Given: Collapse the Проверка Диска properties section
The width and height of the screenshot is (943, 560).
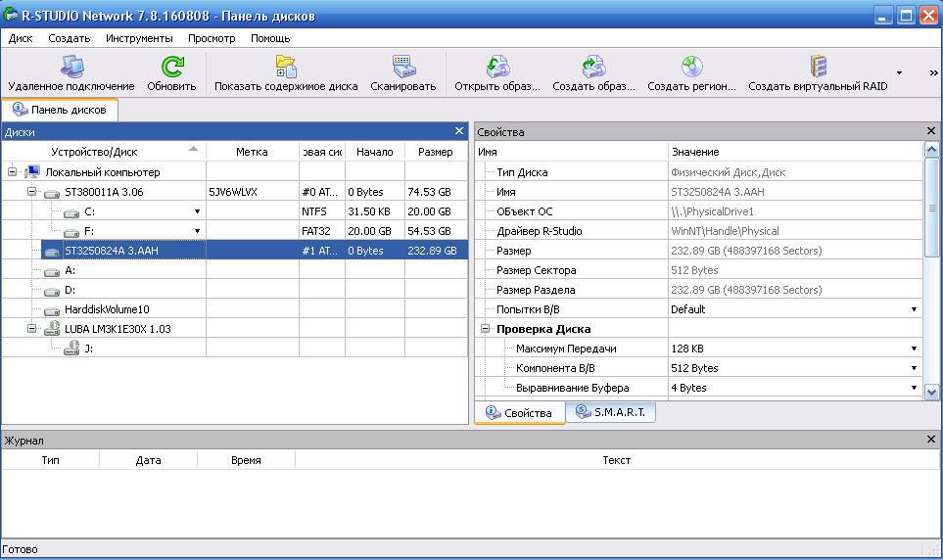Looking at the screenshot, I should click(485, 329).
